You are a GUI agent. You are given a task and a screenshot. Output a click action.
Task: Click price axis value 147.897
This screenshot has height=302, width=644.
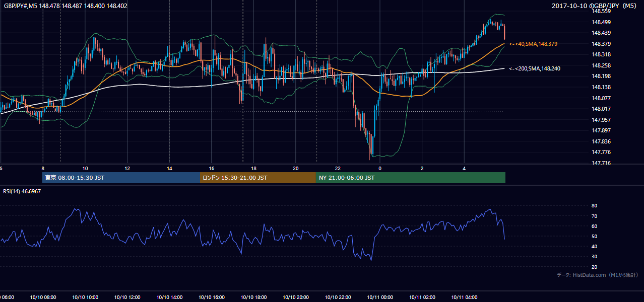point(601,131)
